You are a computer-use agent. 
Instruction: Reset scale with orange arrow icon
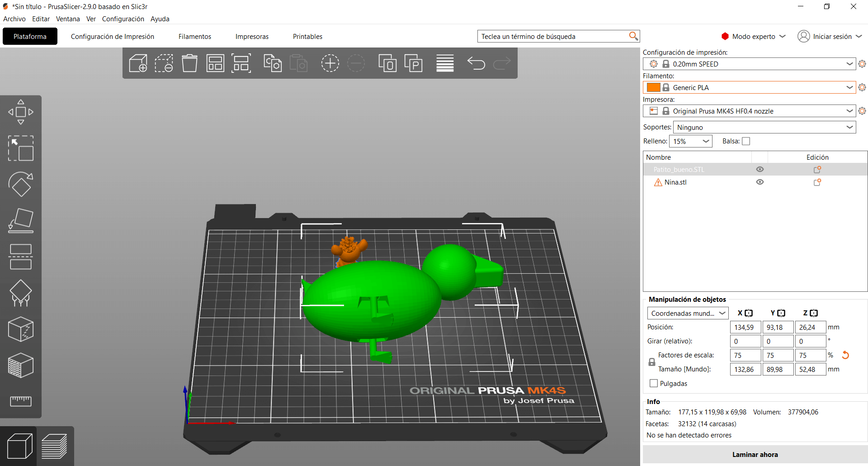pyautogui.click(x=845, y=355)
